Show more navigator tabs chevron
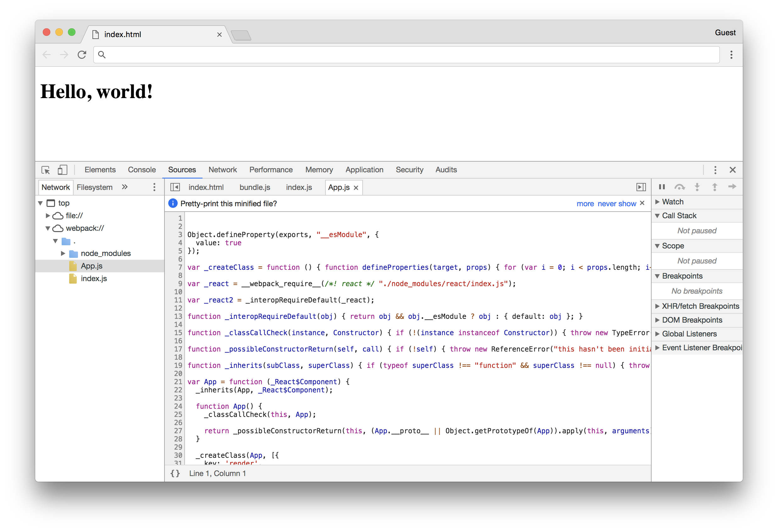 click(125, 187)
